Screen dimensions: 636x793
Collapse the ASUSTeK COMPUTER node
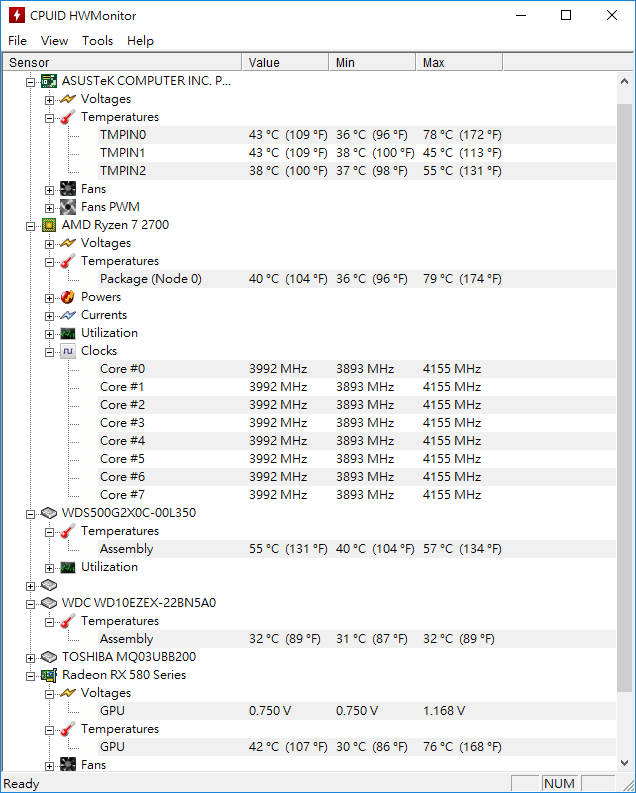click(x=30, y=81)
